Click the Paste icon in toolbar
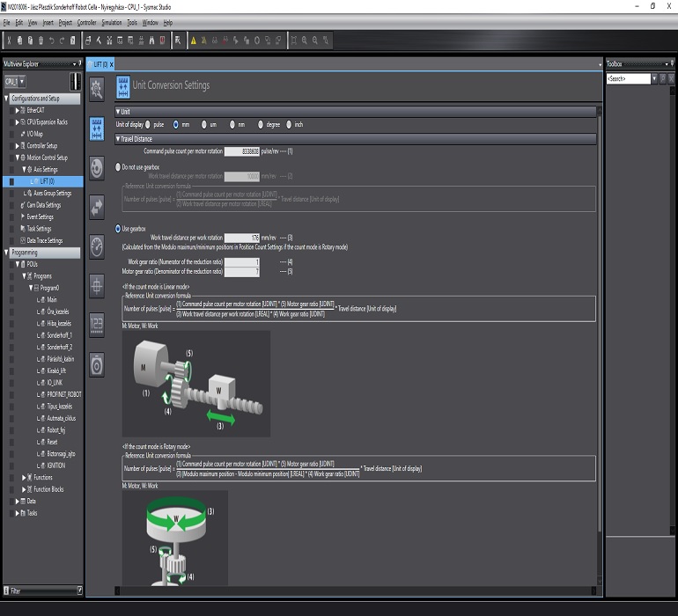 click(30, 40)
